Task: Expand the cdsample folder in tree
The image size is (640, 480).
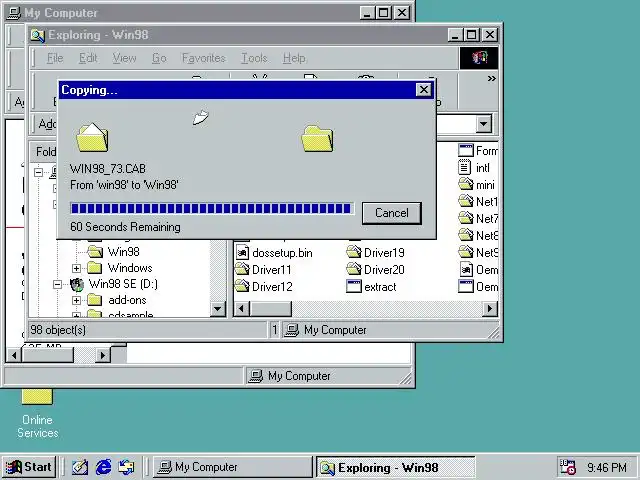Action: tap(76, 315)
